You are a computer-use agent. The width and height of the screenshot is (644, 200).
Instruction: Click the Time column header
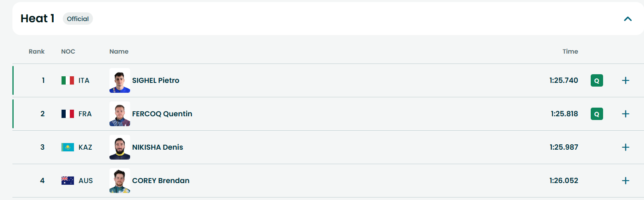pyautogui.click(x=570, y=52)
